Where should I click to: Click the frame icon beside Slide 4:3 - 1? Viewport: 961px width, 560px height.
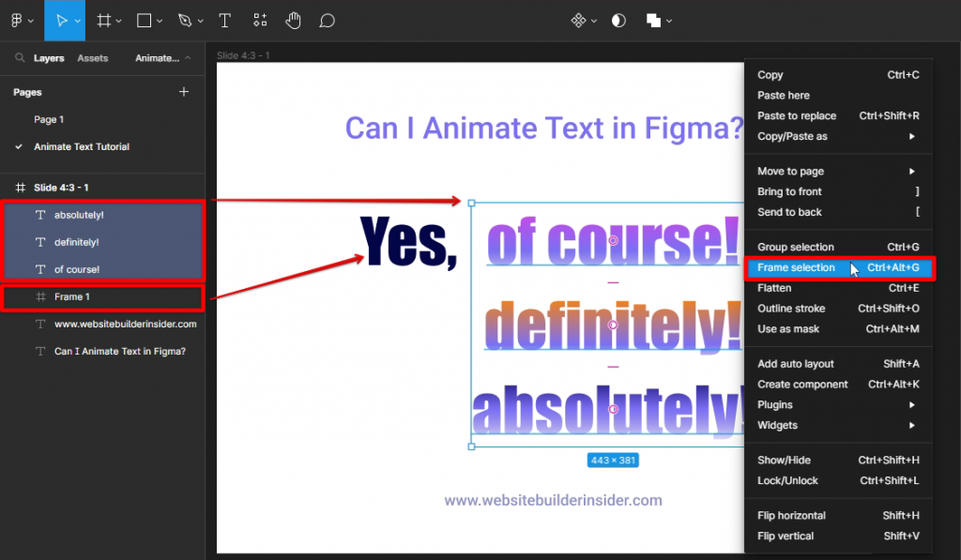[x=21, y=188]
